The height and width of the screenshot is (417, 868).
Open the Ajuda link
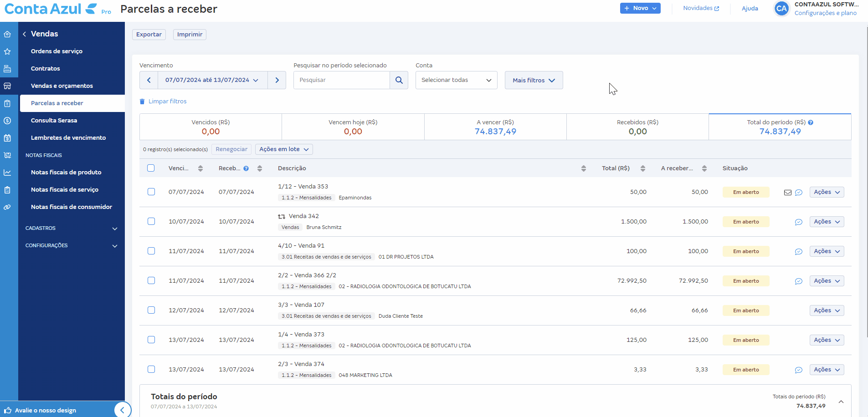tap(750, 8)
